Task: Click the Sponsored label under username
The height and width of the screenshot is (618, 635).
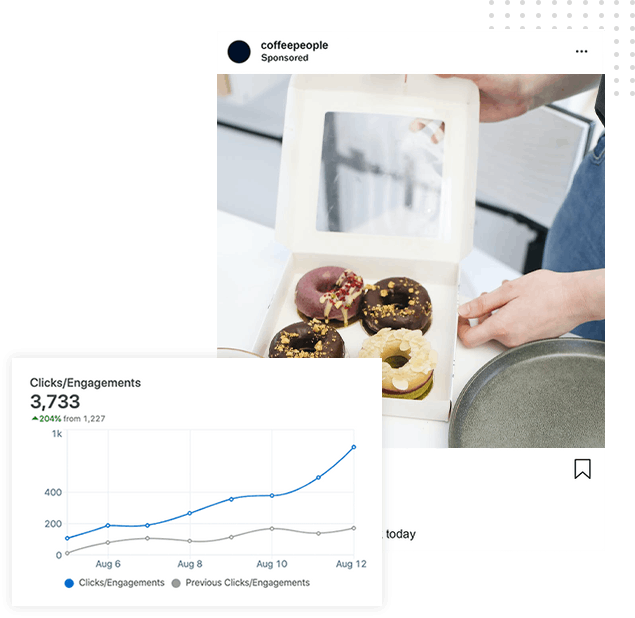Action: [x=285, y=58]
